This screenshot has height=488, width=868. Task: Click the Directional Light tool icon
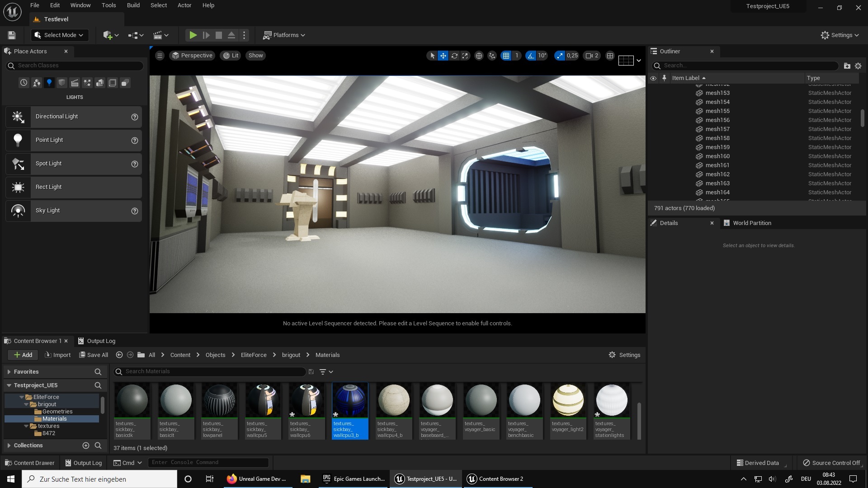18,117
